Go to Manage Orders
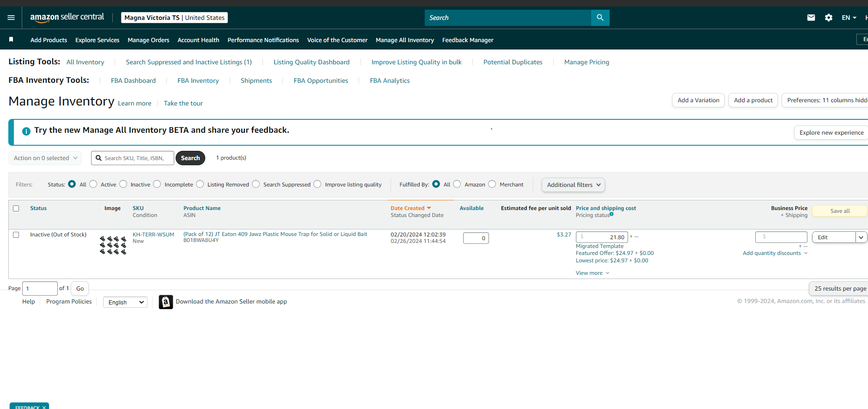Screen dimensions: 868x409 pyautogui.click(x=148, y=40)
